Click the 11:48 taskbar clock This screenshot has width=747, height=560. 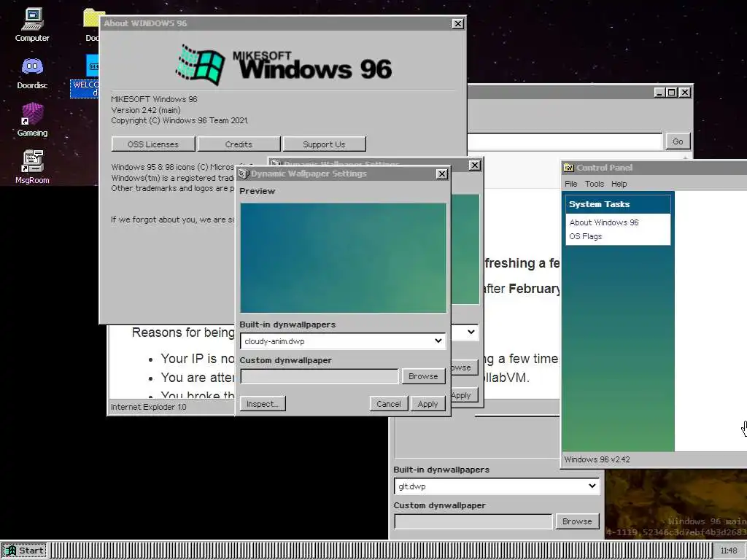(x=729, y=551)
